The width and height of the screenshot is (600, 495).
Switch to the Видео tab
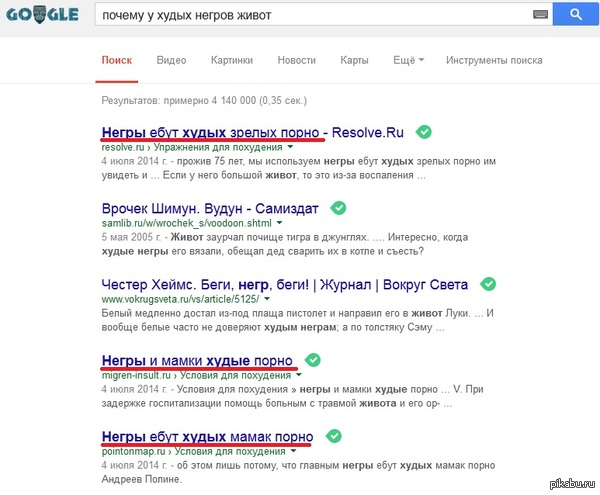(171, 60)
